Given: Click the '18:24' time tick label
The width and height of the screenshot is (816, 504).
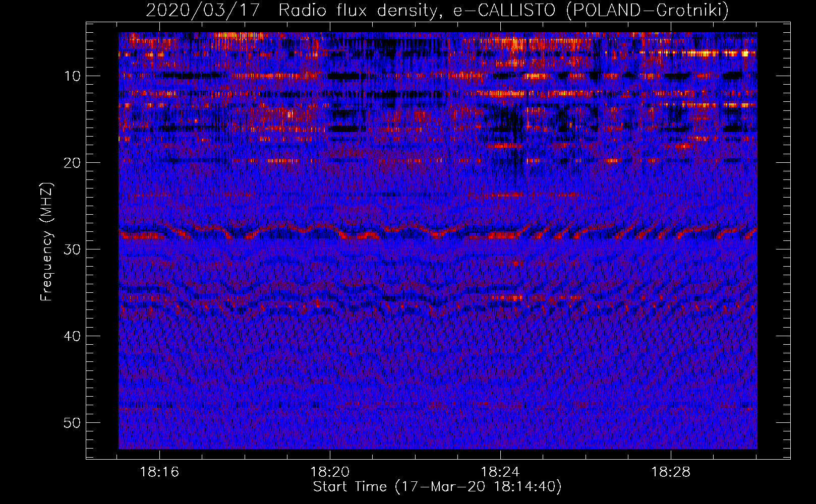Looking at the screenshot, I should [500, 472].
